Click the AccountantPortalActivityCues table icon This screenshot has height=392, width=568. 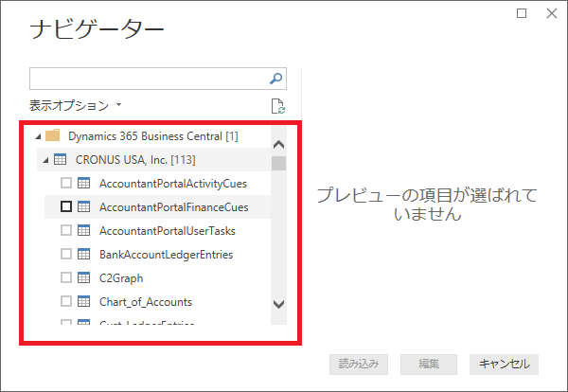pos(83,183)
